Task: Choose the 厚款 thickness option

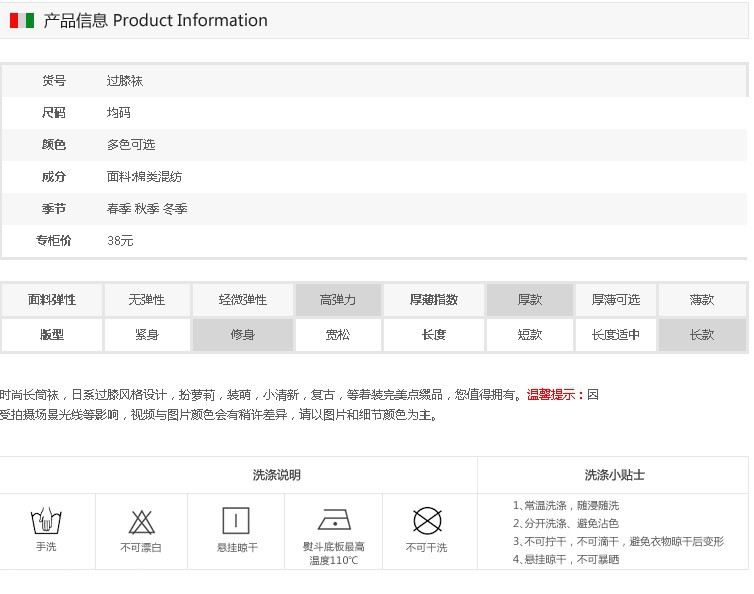Action: [530, 300]
